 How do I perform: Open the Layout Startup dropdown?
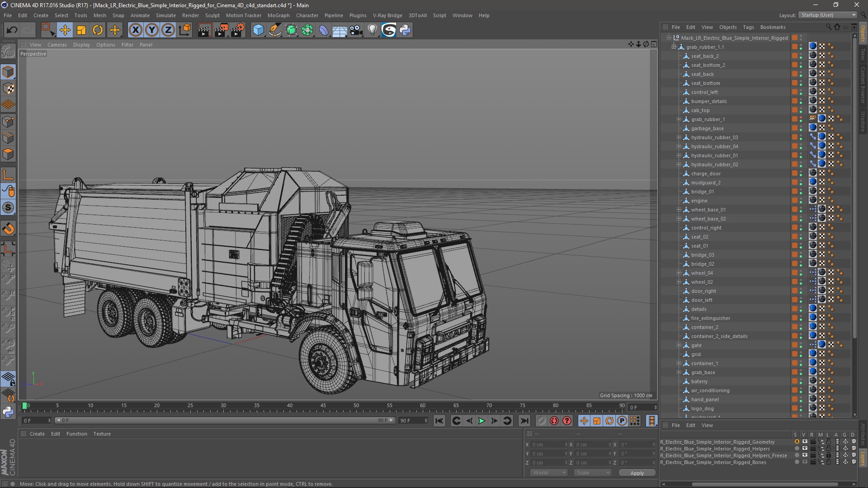(828, 15)
